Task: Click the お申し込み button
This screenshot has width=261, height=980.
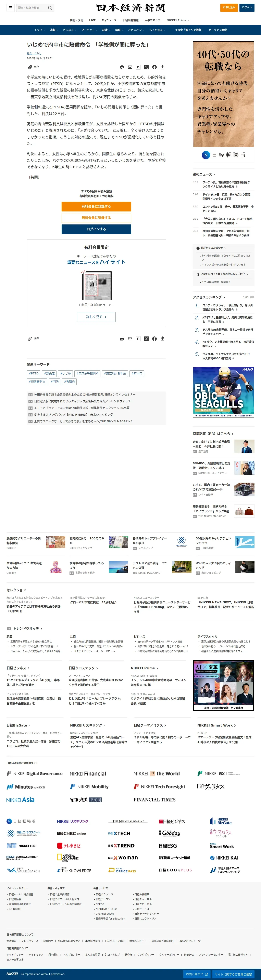Action: point(229,8)
